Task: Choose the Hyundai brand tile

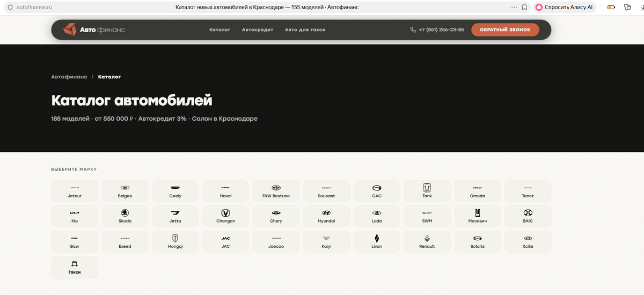Action: tap(326, 216)
